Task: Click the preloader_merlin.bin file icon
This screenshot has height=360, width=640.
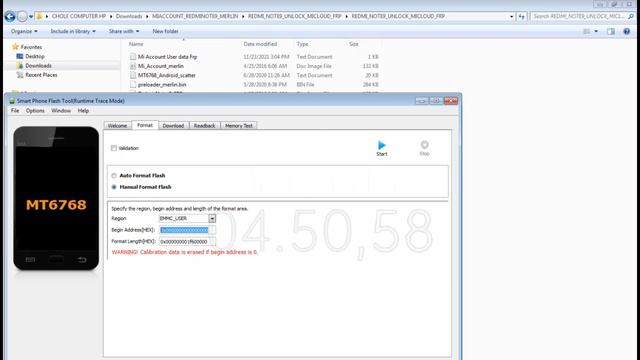Action: click(x=133, y=84)
